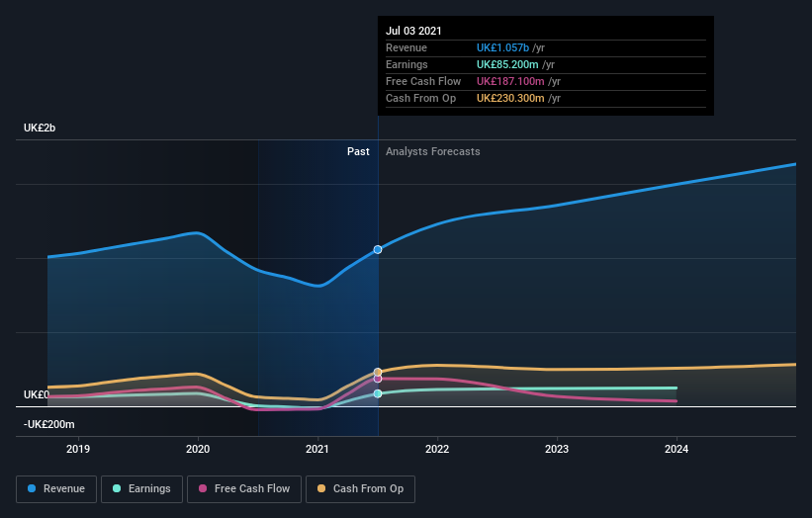Toggle the Revenue legend button
The height and width of the screenshot is (518, 812).
tap(56, 489)
